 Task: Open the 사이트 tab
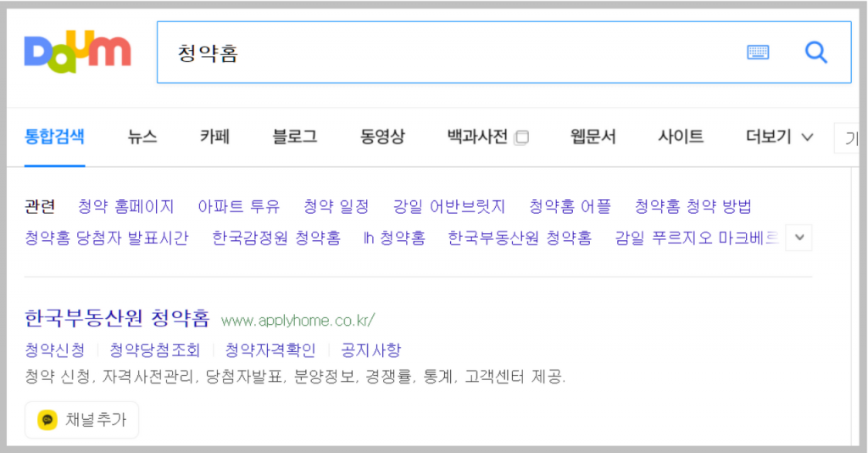[681, 137]
